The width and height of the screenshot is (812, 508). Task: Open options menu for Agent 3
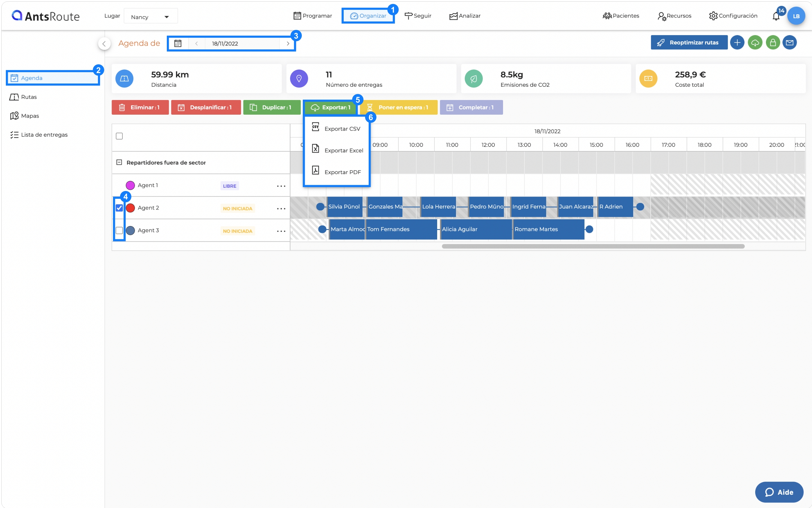point(281,231)
